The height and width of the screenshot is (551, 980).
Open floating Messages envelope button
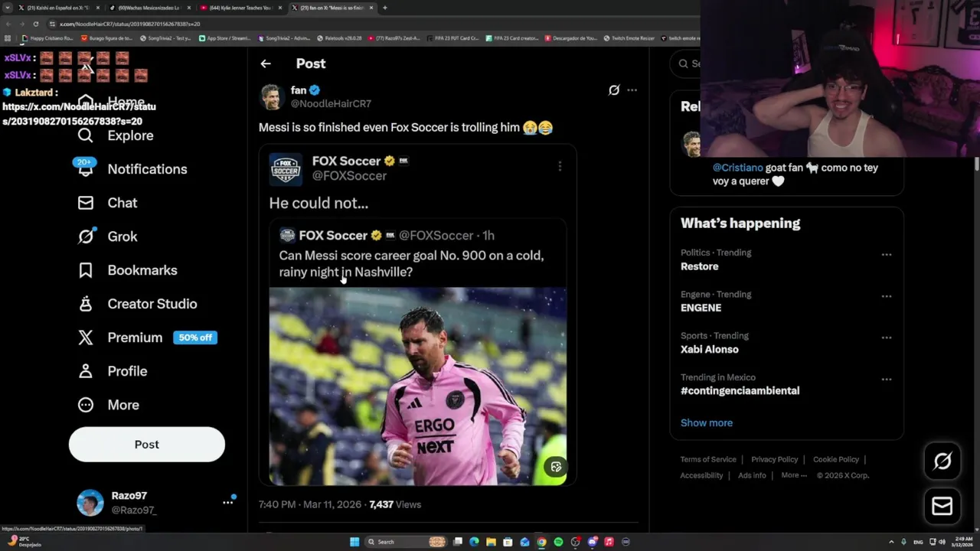tap(942, 506)
